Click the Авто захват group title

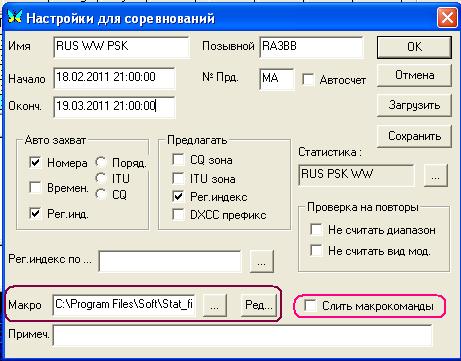55,140
